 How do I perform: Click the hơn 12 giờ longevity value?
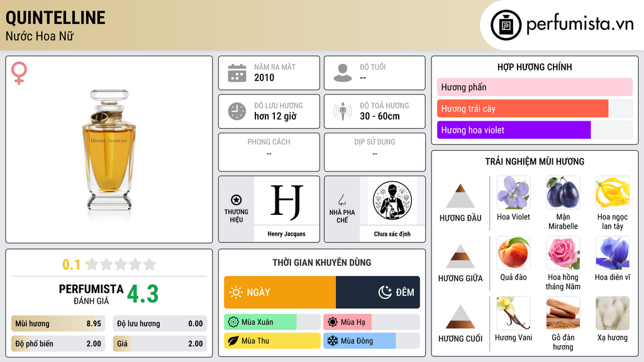(x=275, y=116)
